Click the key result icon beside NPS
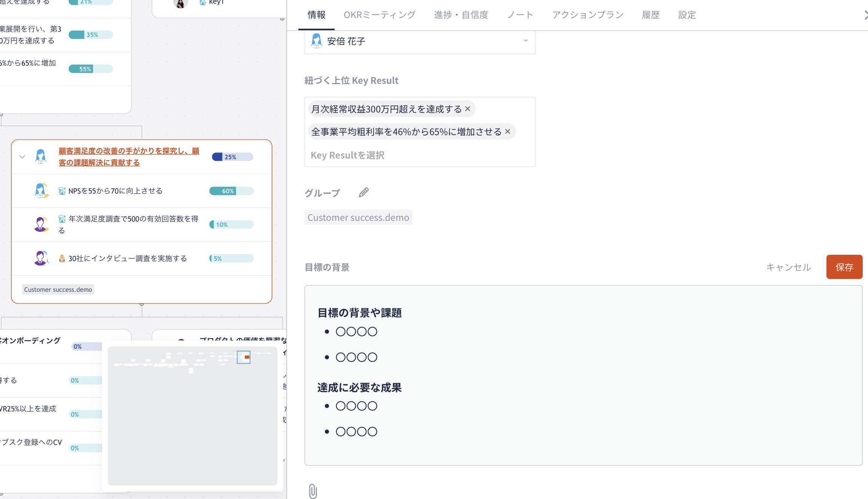 (x=62, y=191)
